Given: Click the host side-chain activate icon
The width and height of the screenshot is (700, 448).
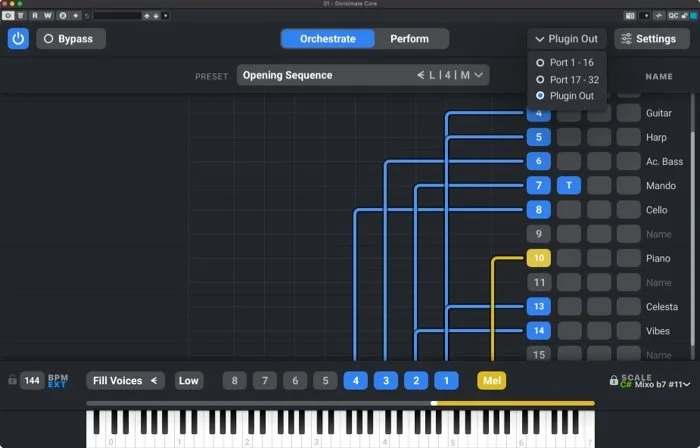Looking at the screenshot, I should [659, 16].
